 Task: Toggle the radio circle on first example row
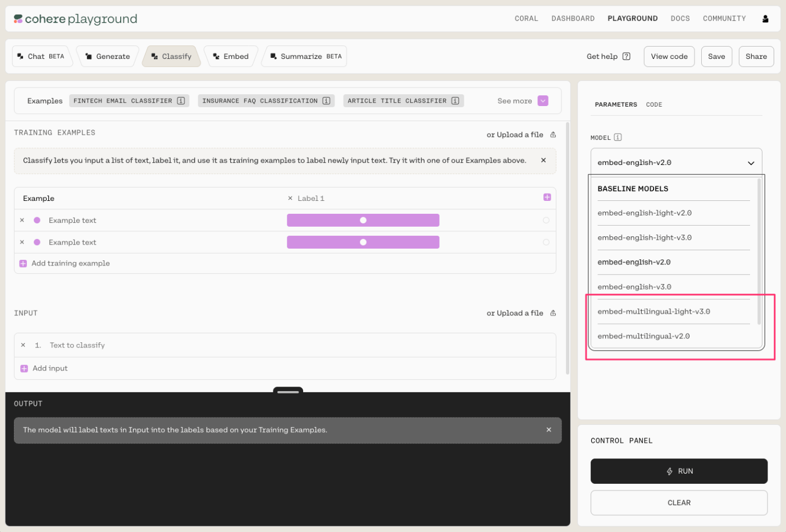[546, 220]
